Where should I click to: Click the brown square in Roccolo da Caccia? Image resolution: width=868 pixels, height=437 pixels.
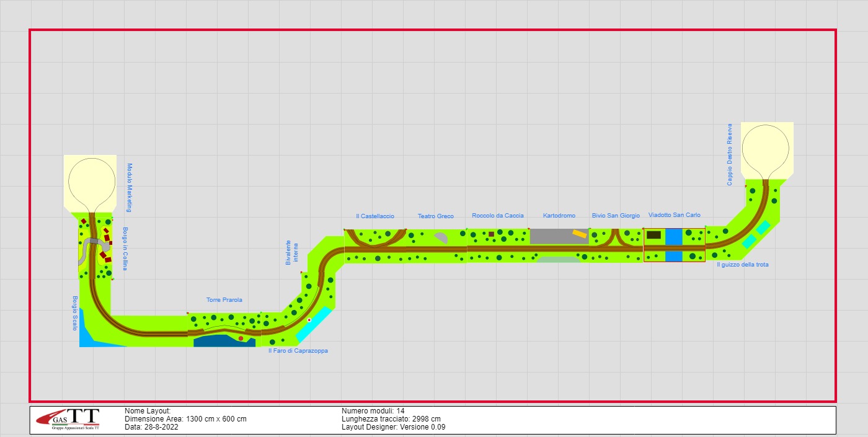491,234
